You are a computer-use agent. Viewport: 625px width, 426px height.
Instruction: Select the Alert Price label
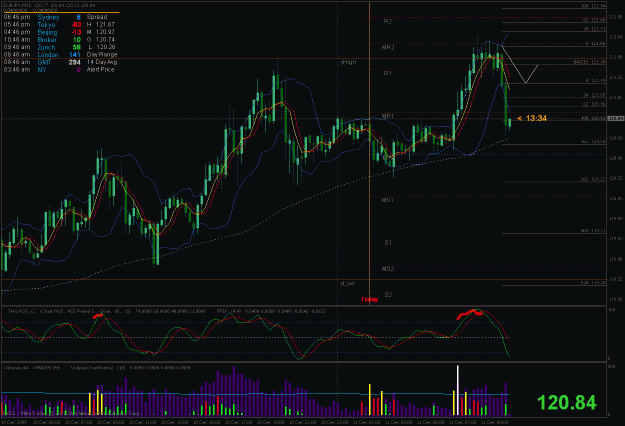tap(100, 69)
